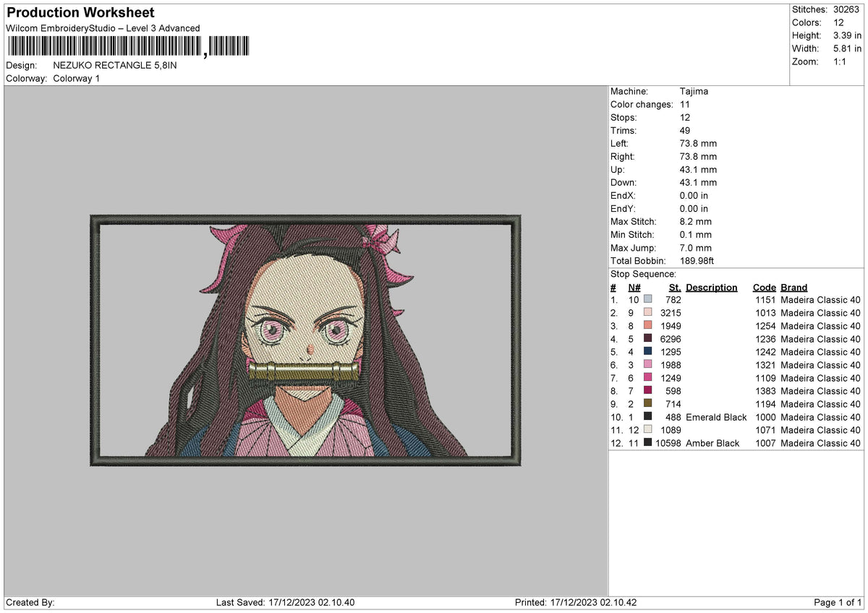
Task: Click thread code 1007
Action: 765,443
